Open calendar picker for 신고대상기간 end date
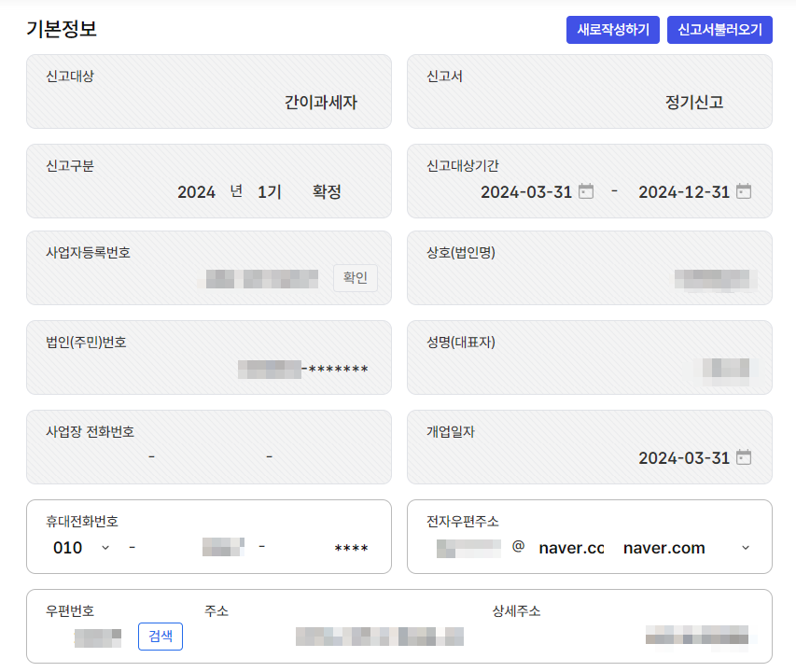The height and width of the screenshot is (672, 796). tap(744, 192)
